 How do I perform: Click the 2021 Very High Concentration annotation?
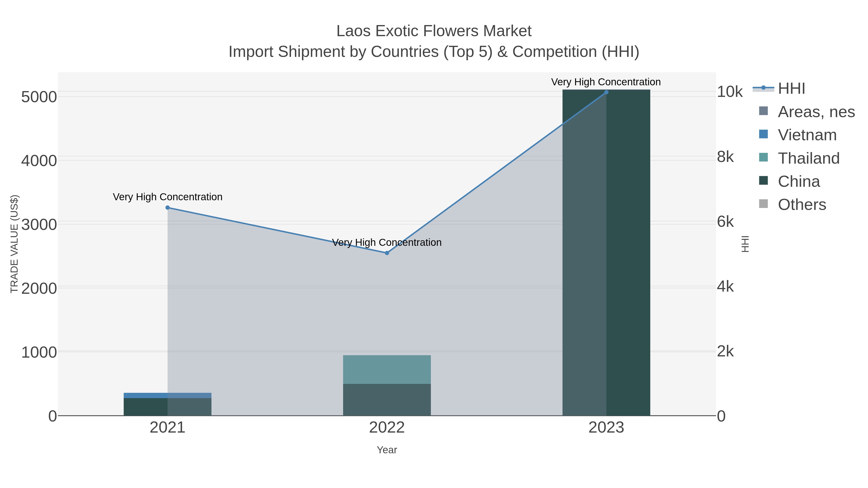(168, 197)
